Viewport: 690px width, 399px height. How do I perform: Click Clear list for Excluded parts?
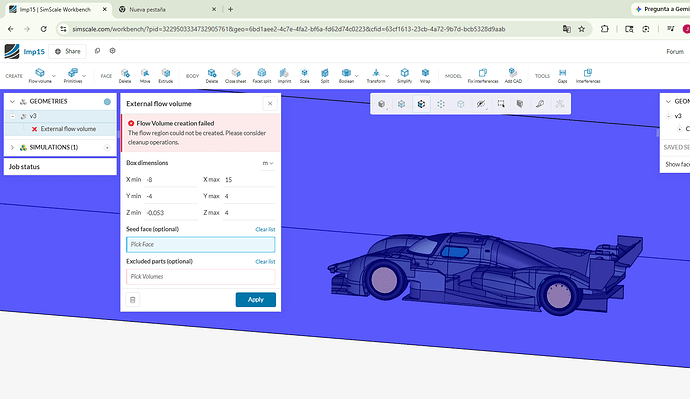(x=265, y=261)
